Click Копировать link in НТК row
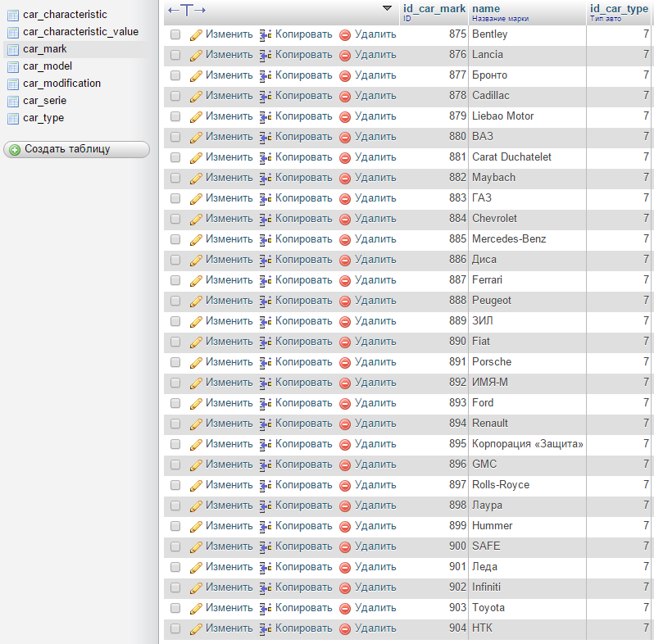This screenshot has width=654, height=644. pyautogui.click(x=303, y=628)
